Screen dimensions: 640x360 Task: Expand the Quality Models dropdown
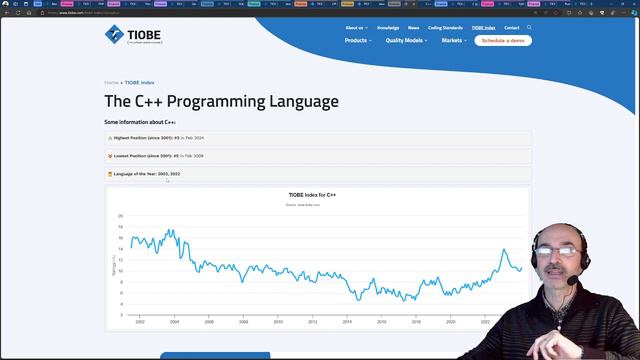(406, 40)
